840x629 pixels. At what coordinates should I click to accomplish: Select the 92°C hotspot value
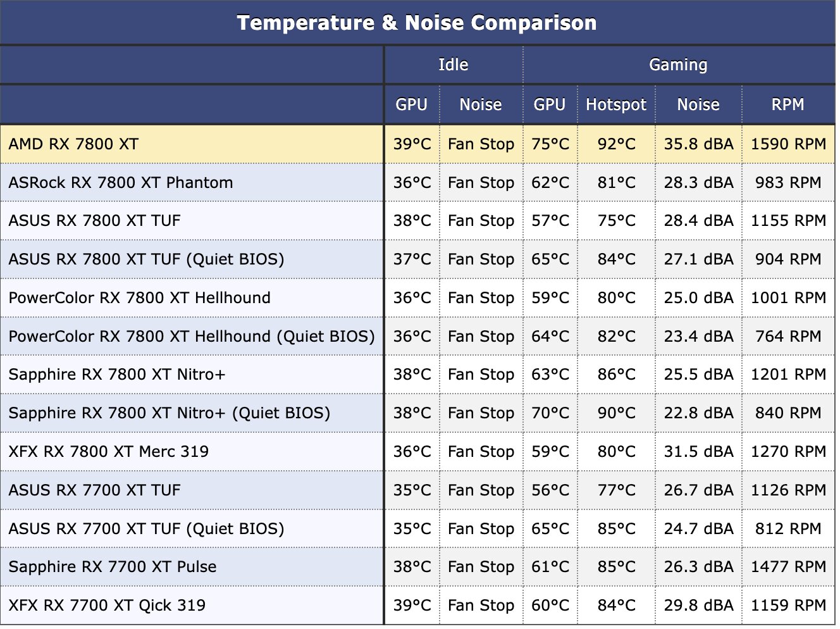pos(616,144)
